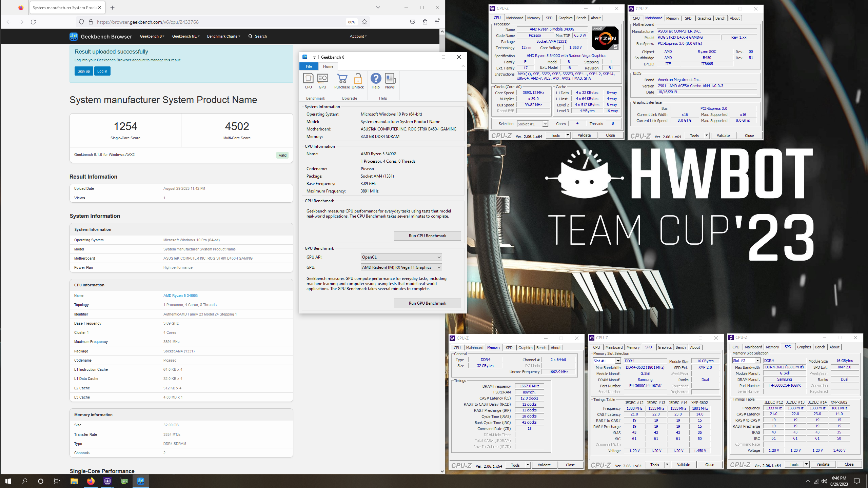The height and width of the screenshot is (488, 868).
Task: Open the Socket #1 selection dropdown in CPU-Z
Action: coord(532,124)
